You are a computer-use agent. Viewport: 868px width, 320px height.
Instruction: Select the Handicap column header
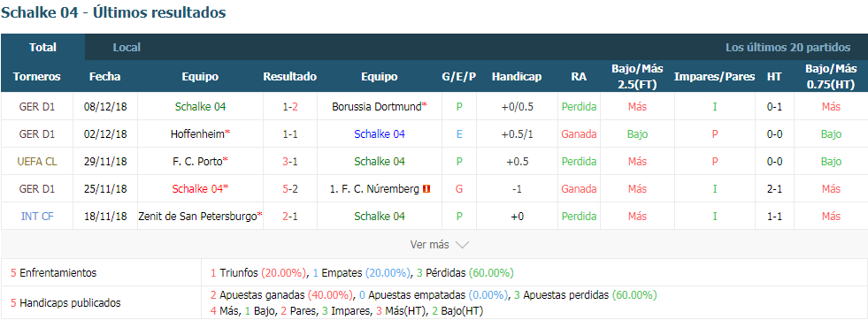click(517, 77)
